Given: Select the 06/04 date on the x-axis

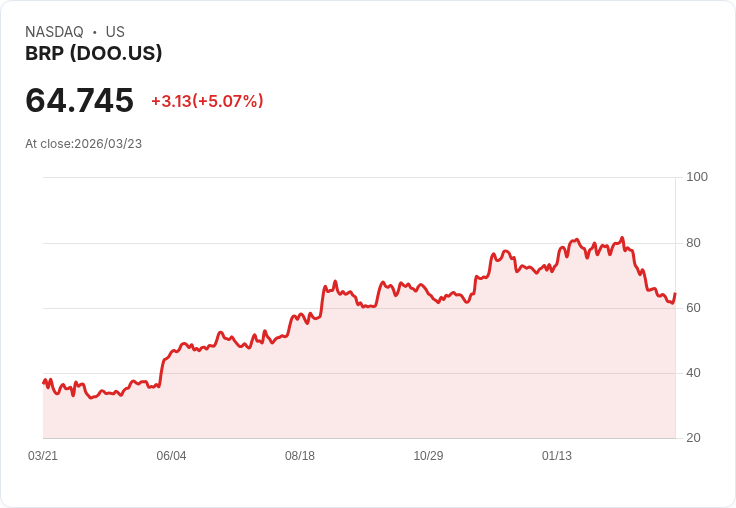Looking at the screenshot, I should coord(171,456).
